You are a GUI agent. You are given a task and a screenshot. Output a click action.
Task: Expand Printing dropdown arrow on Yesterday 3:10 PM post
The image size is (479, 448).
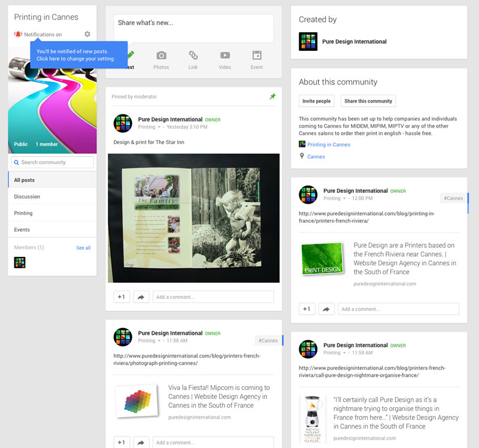[159, 127]
